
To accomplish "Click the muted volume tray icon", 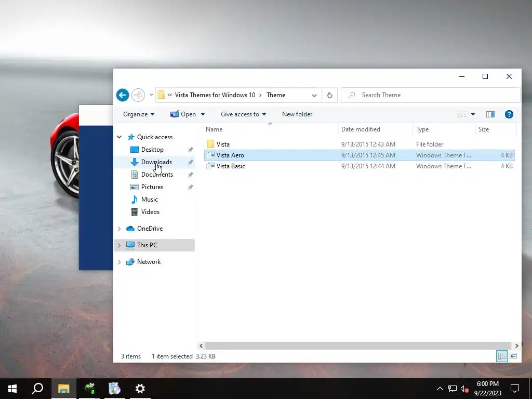I will (x=465, y=389).
